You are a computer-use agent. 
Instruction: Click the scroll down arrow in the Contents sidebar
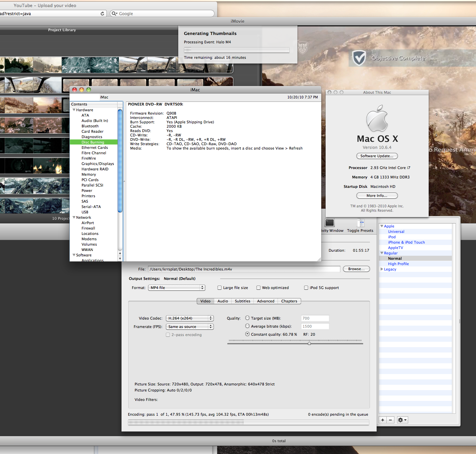[x=120, y=258]
